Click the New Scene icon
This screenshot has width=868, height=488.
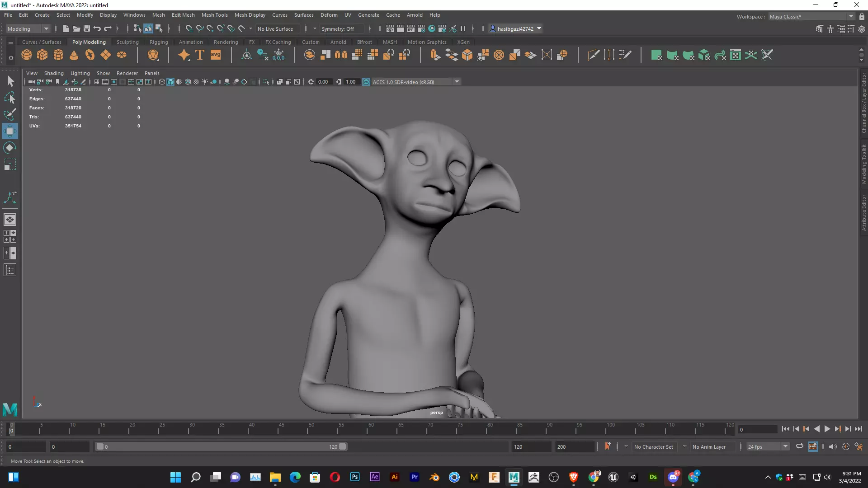pos(66,29)
